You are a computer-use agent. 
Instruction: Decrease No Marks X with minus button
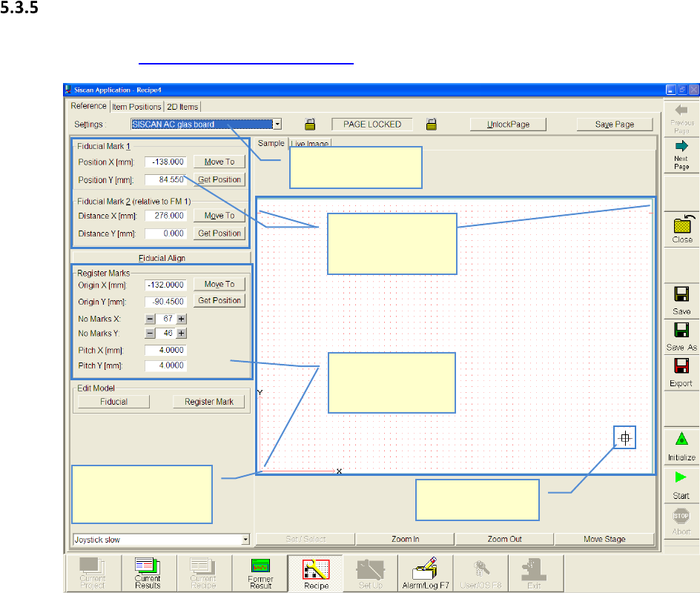pyautogui.click(x=150, y=319)
